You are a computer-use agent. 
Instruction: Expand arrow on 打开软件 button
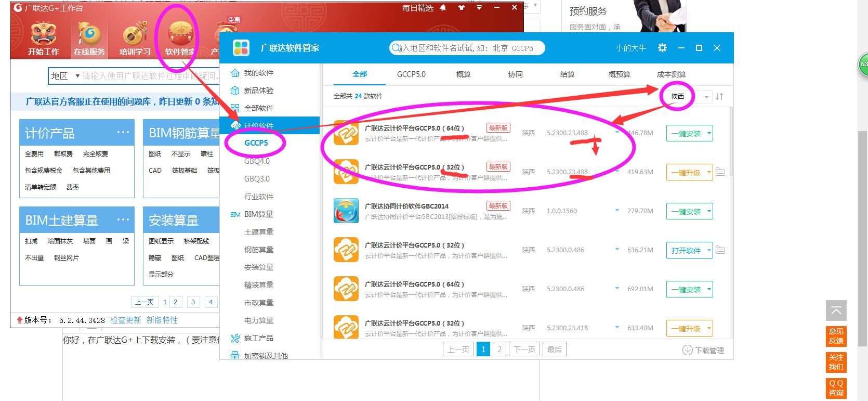pyautogui.click(x=709, y=251)
